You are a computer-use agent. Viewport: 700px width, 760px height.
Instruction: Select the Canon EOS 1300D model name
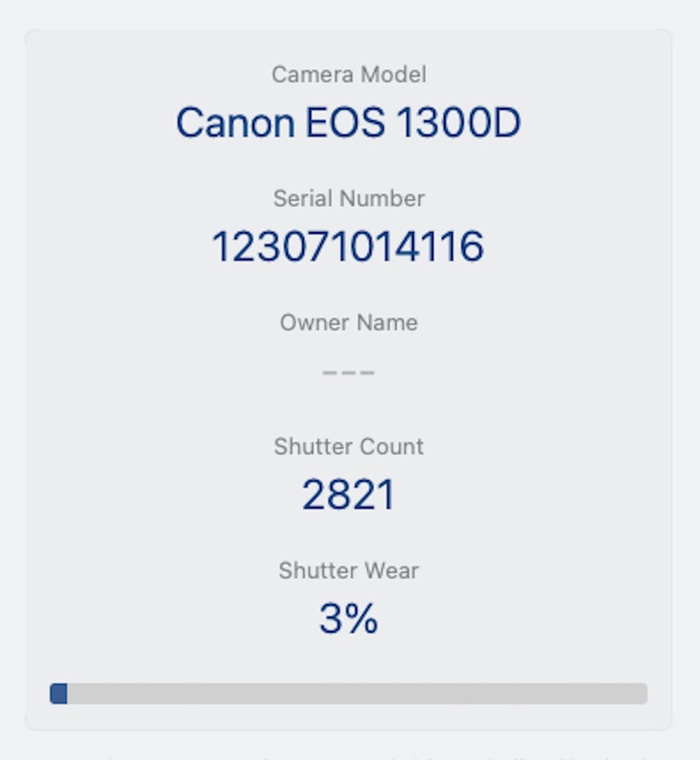click(x=348, y=123)
